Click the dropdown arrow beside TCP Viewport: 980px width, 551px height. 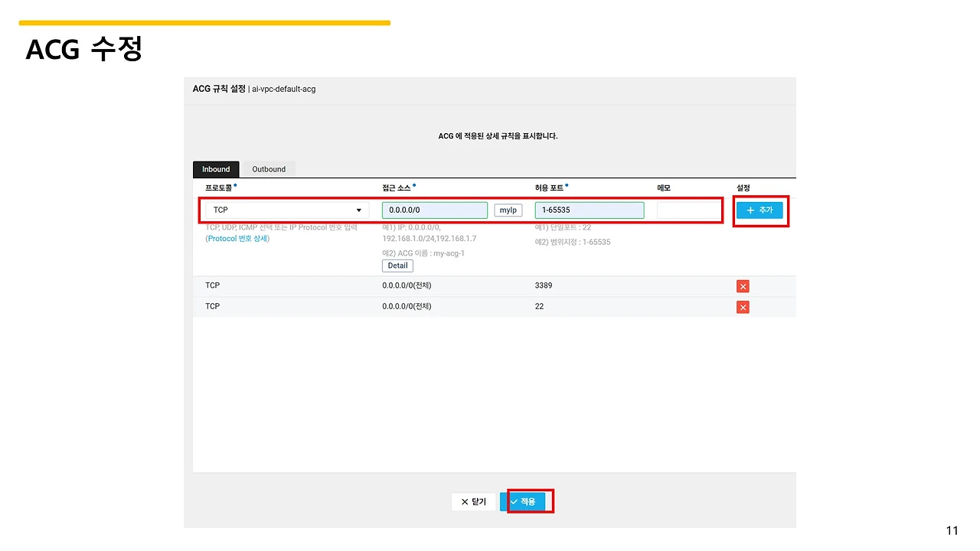tap(359, 210)
